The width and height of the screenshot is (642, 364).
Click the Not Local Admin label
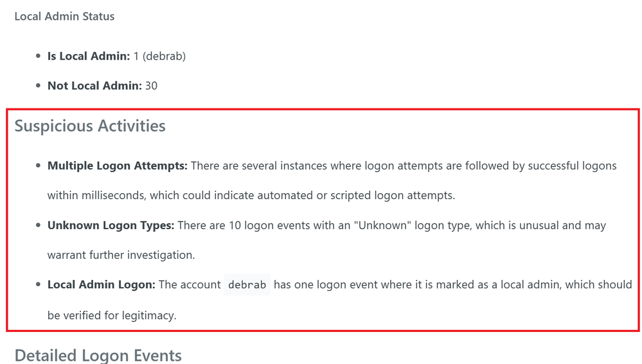pyautogui.click(x=94, y=86)
